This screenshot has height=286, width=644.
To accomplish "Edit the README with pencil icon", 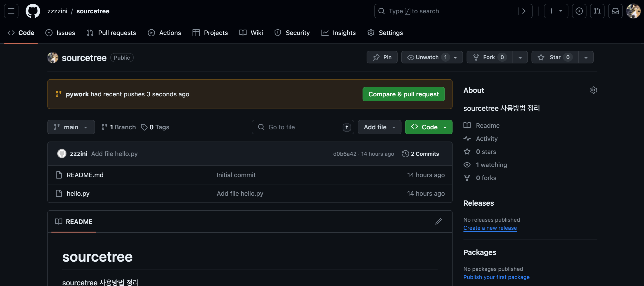I will point(438,221).
